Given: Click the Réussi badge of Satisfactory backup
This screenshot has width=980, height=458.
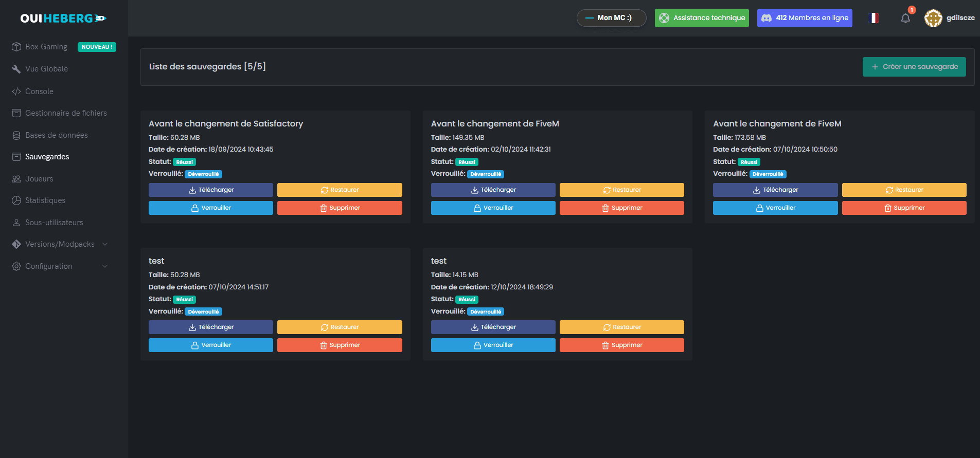Looking at the screenshot, I should [x=185, y=162].
